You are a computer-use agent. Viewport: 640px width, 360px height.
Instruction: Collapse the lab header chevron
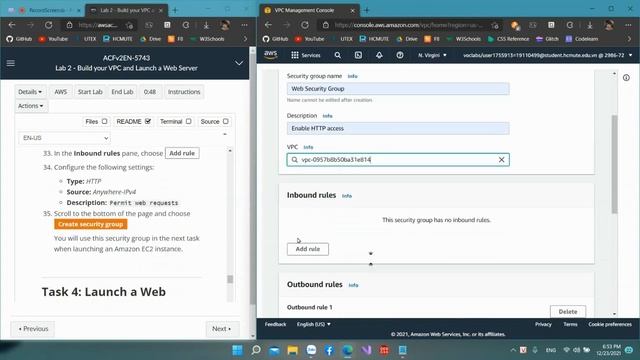(239, 63)
